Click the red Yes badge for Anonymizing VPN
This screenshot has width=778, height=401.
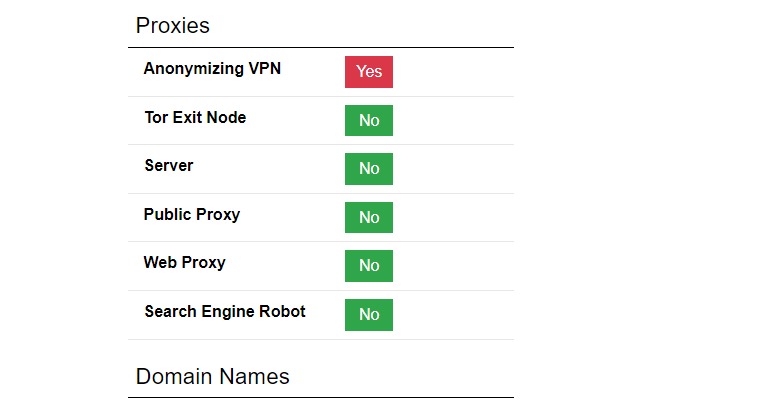(x=369, y=72)
